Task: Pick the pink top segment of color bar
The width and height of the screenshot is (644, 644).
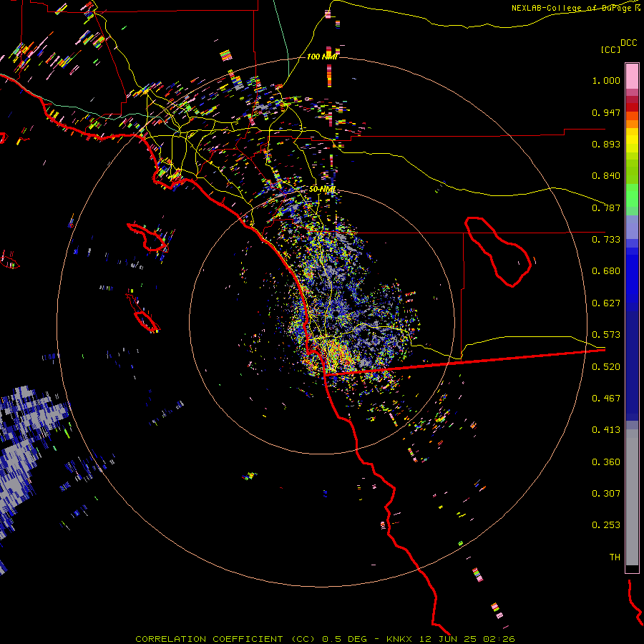Action: tap(632, 77)
